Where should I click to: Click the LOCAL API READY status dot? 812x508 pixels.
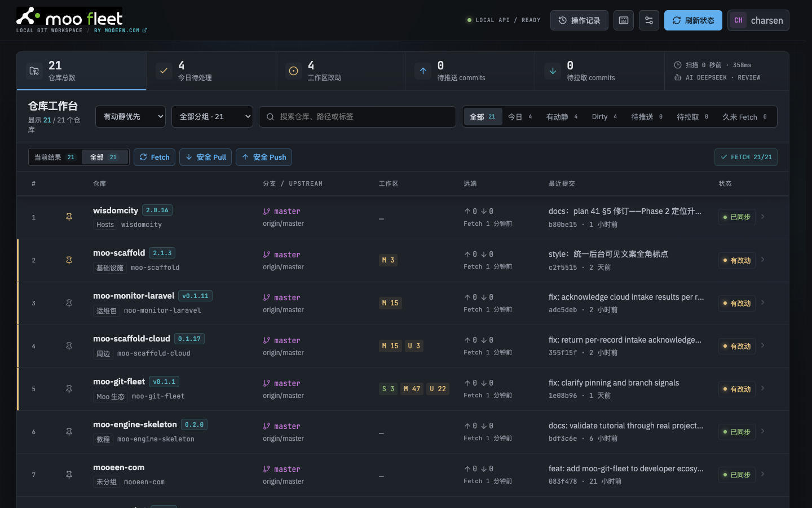coord(469,20)
